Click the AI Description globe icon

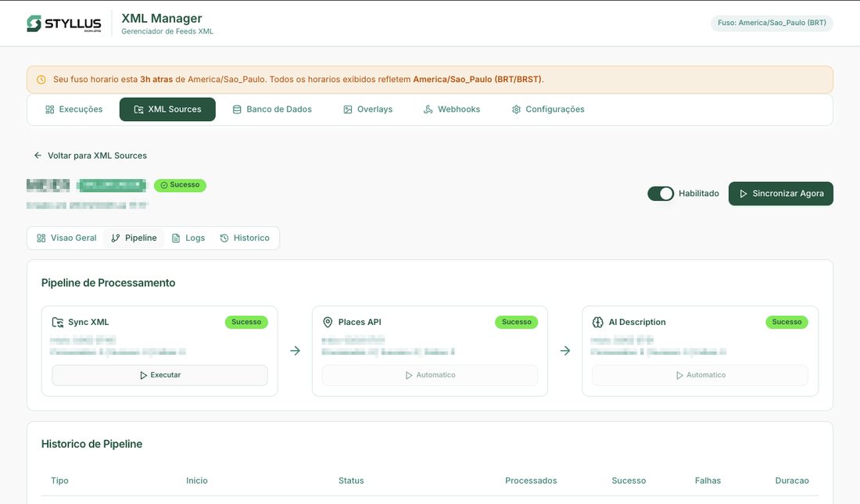(597, 321)
